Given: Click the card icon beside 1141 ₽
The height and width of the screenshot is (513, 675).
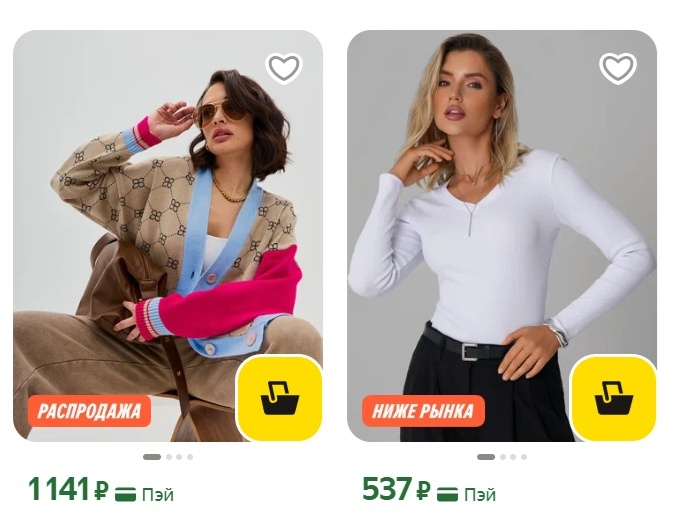Looking at the screenshot, I should pyautogui.click(x=125, y=494).
